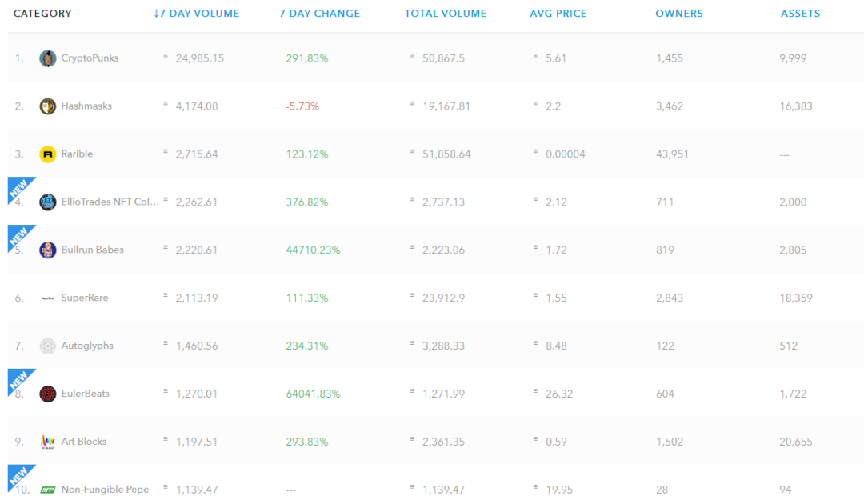
Task: Click the Hashmasks mask icon
Action: (48, 106)
